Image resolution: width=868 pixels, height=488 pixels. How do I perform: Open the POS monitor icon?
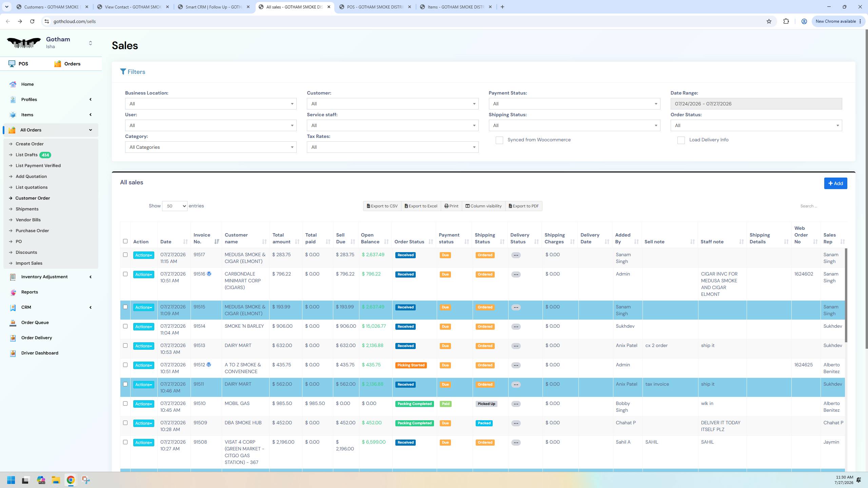point(12,64)
